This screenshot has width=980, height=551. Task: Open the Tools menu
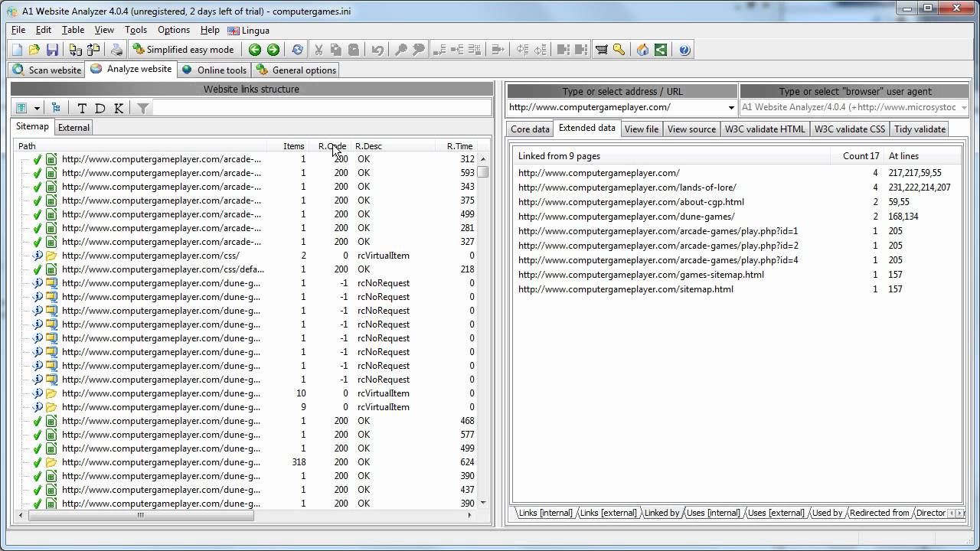tap(136, 30)
